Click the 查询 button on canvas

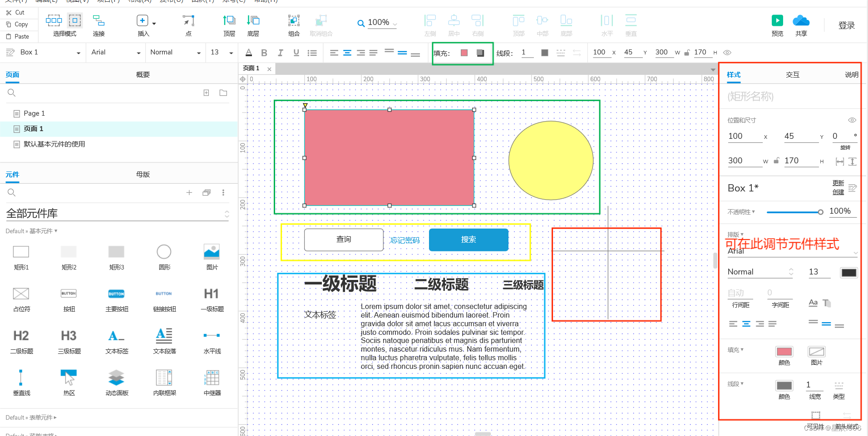tap(344, 240)
